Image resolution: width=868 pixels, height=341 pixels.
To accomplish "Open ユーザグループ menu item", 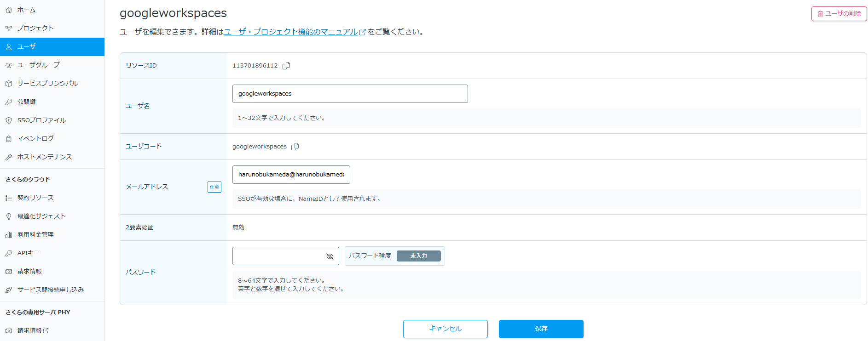I will tap(52, 65).
